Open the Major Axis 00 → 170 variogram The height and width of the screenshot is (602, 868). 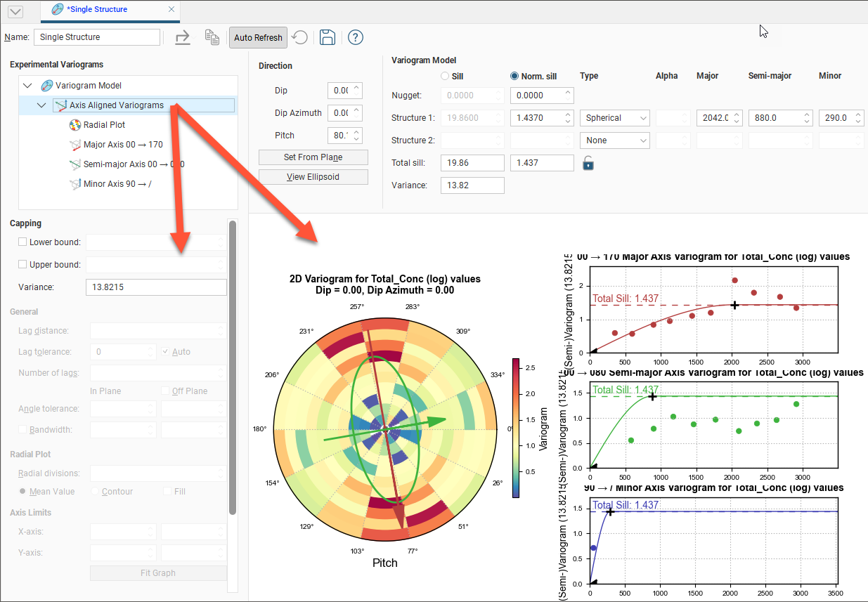point(122,145)
